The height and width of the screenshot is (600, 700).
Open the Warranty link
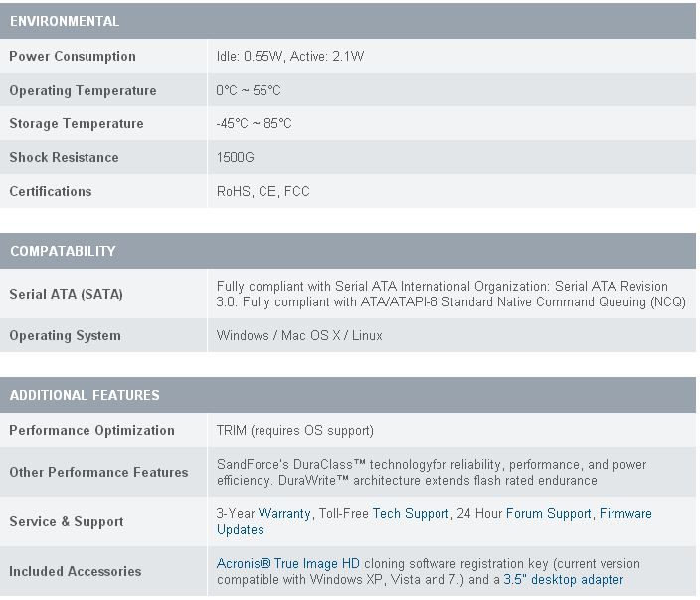284,514
